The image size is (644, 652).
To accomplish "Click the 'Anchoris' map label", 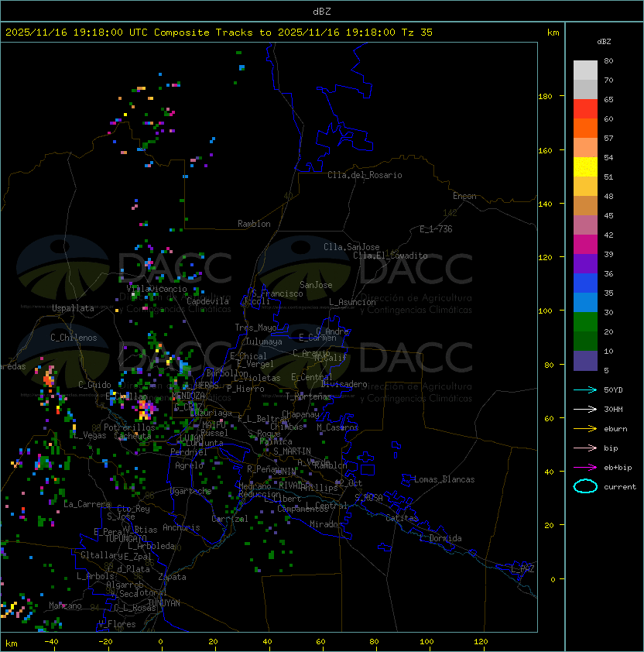I will coord(181,527).
